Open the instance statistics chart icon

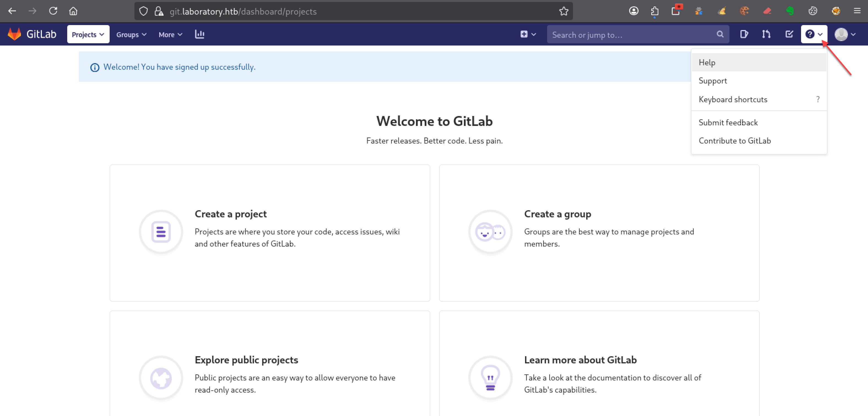[199, 34]
